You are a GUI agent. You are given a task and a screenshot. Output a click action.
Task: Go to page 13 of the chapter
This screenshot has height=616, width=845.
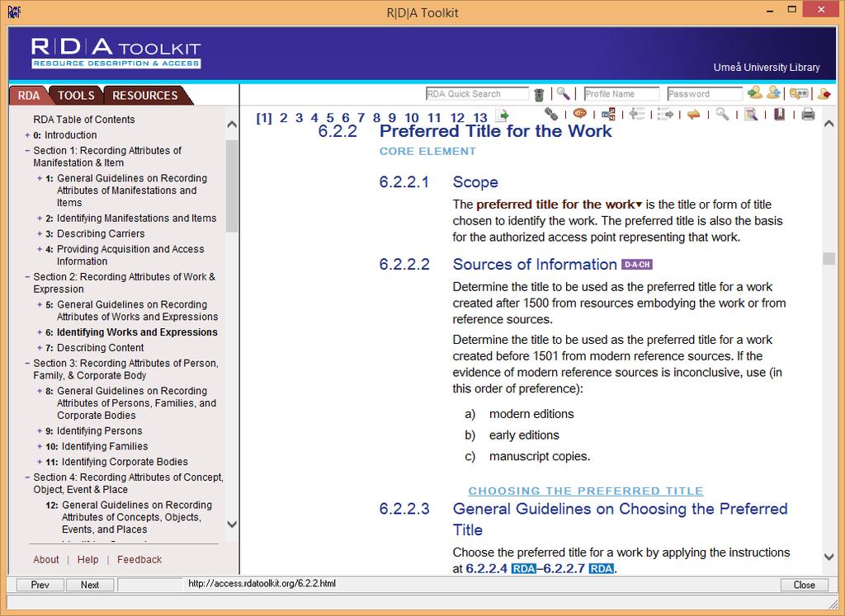pos(480,118)
